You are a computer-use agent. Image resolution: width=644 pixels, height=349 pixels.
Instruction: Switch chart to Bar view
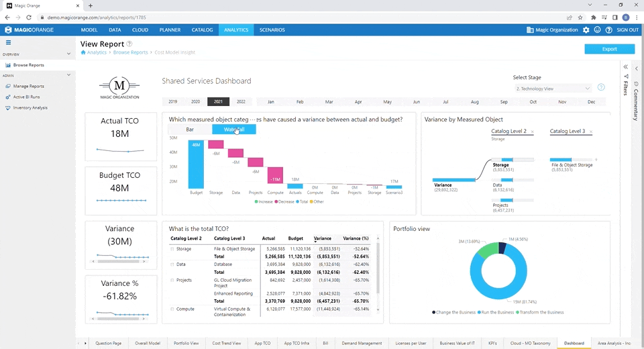190,129
